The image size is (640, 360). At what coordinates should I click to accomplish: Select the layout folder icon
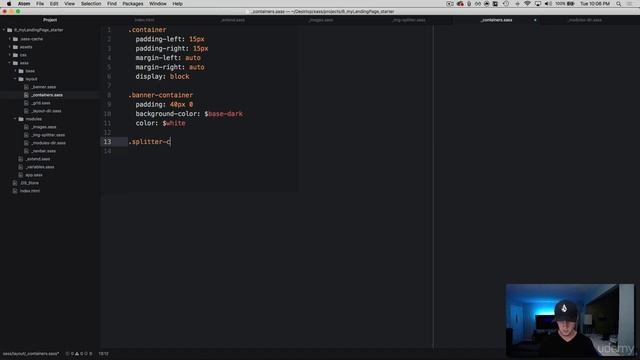(21, 79)
